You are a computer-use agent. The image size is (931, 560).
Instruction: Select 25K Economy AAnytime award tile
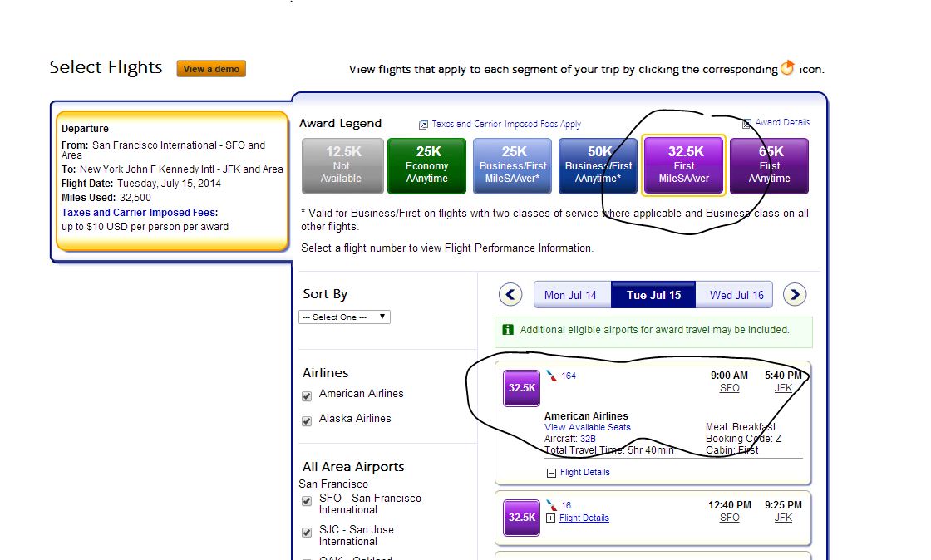427,166
